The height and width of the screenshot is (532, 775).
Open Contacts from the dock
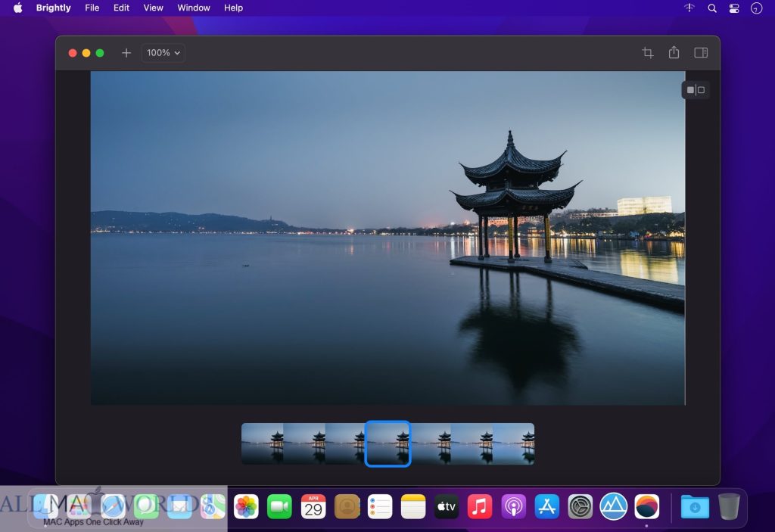tap(347, 507)
